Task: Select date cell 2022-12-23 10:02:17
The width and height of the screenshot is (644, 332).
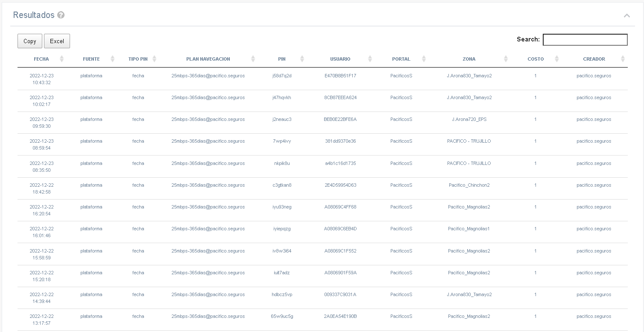Action: coord(41,101)
